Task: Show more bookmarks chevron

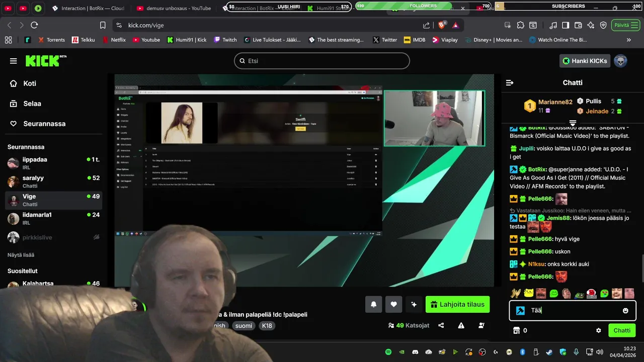Action: [628, 40]
